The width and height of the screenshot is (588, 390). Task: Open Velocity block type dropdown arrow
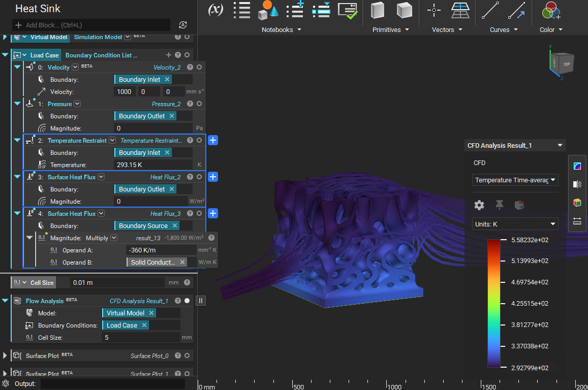75,67
